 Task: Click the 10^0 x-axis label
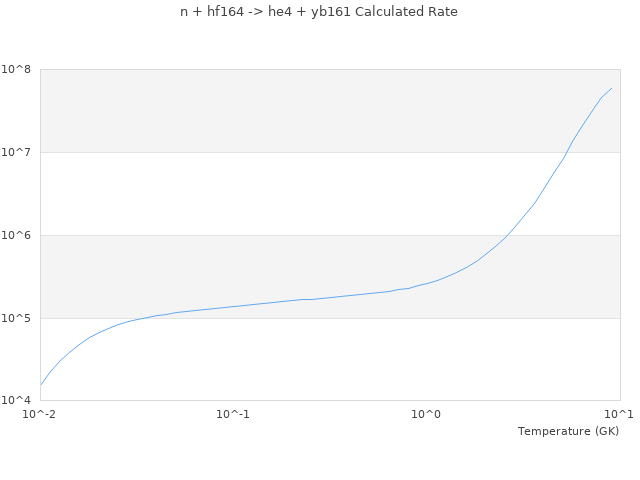point(427,414)
